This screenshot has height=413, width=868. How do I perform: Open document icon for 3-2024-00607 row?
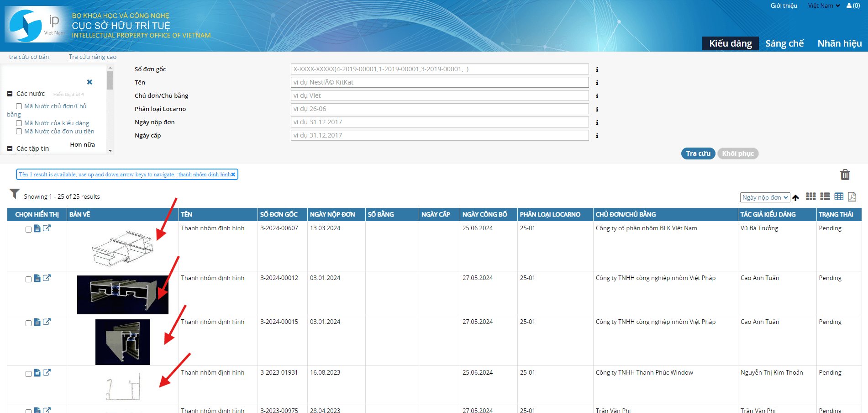[x=37, y=228]
